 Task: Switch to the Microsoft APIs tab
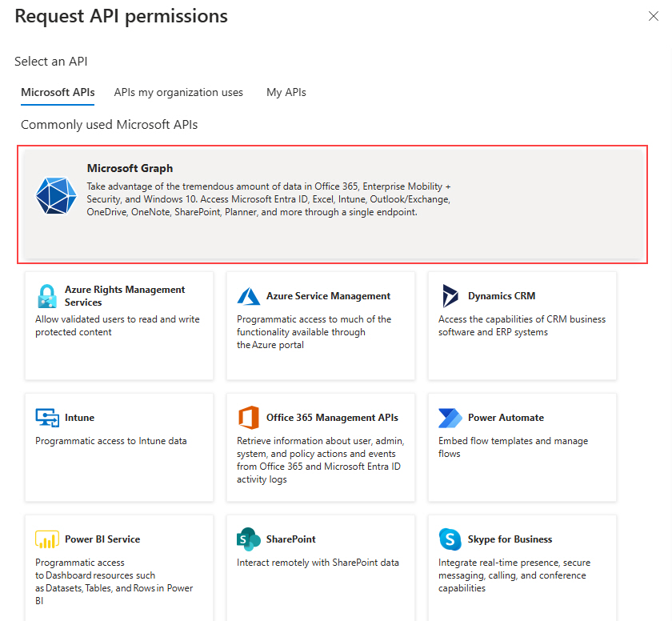point(58,92)
